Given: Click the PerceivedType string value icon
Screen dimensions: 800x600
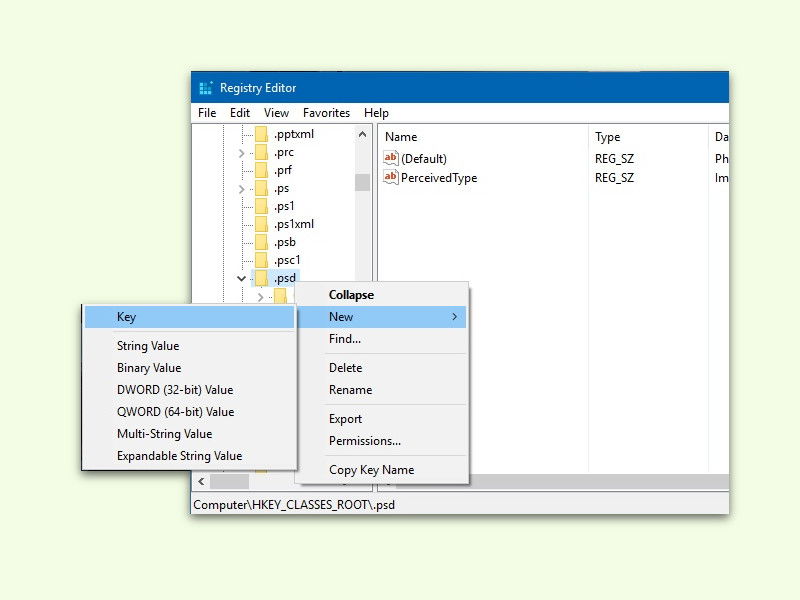Looking at the screenshot, I should (391, 178).
